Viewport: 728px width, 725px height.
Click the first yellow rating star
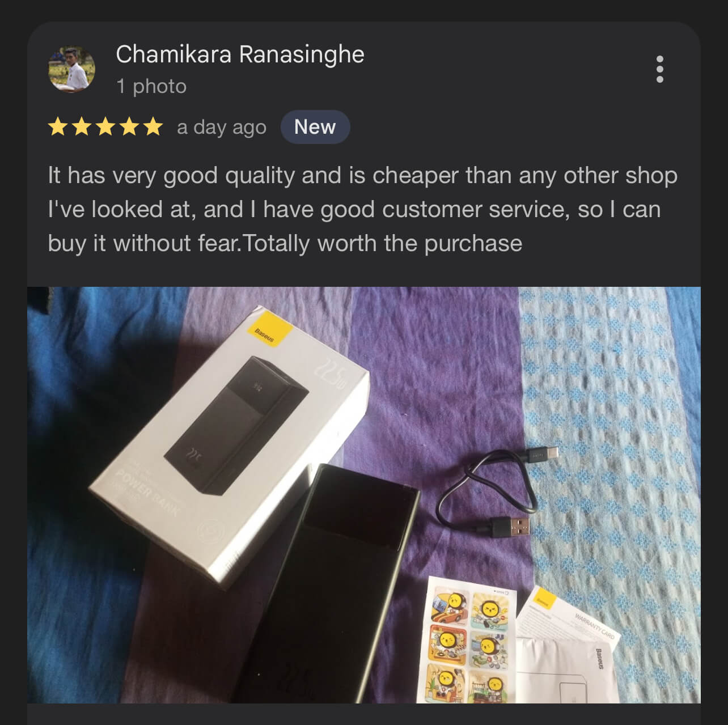58,127
